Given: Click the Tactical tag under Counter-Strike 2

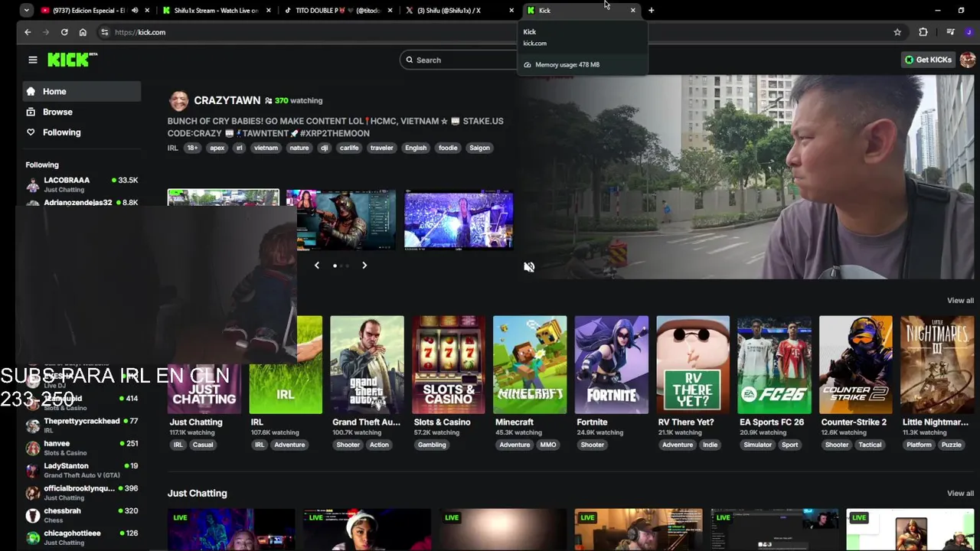Looking at the screenshot, I should (x=870, y=445).
